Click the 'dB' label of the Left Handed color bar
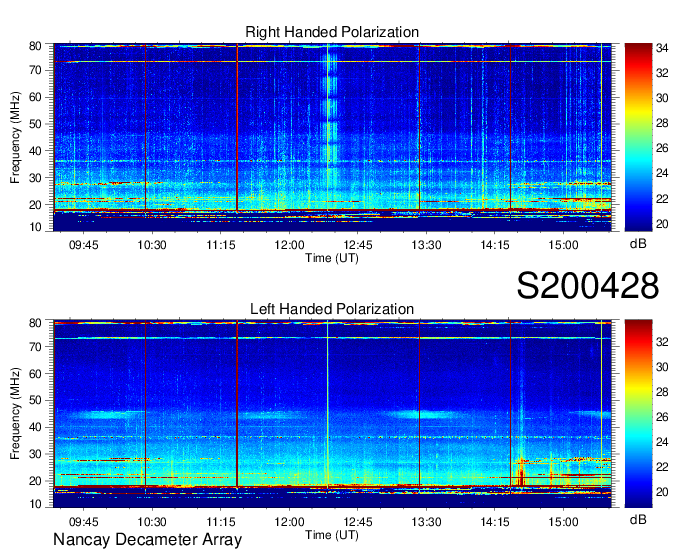Screen dimensions: 680x552 [x=638, y=519]
